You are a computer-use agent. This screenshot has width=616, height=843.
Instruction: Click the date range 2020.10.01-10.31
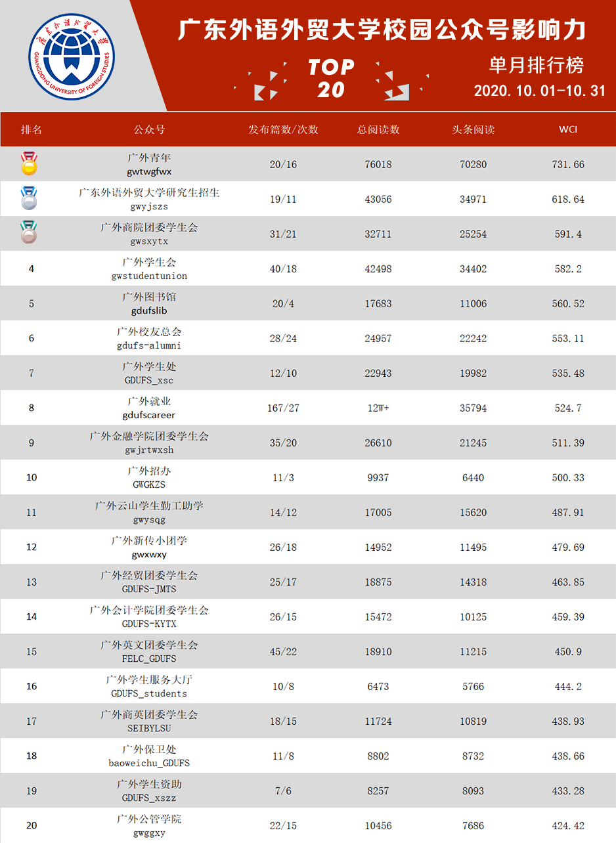pyautogui.click(x=539, y=91)
